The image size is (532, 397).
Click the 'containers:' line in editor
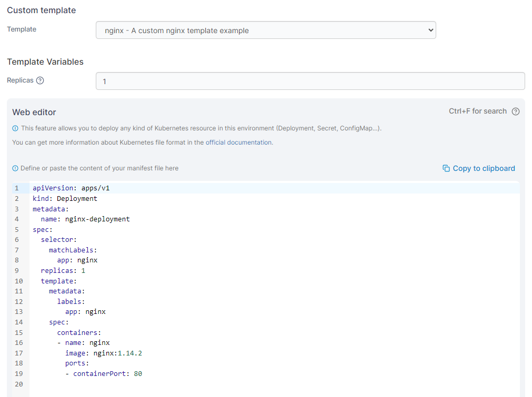point(79,333)
